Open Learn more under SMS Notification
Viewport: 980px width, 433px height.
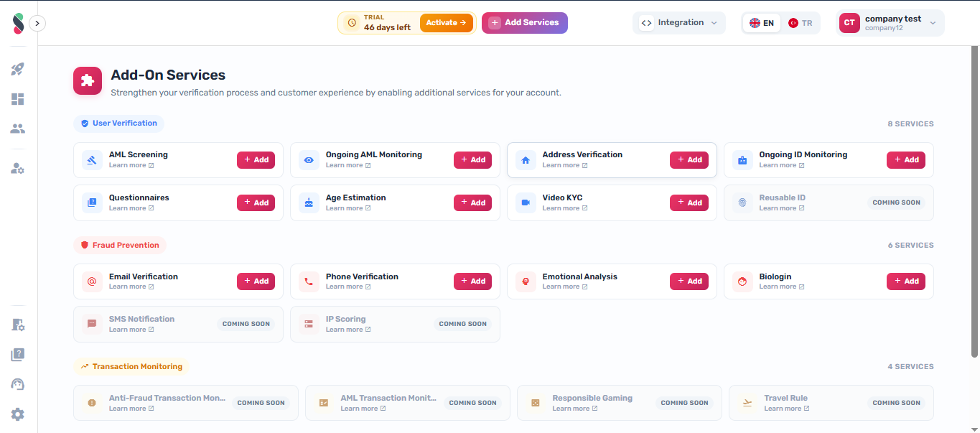(131, 330)
